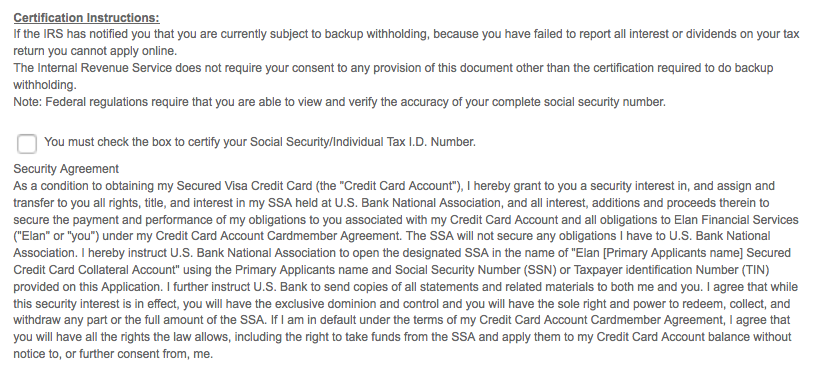This screenshot has height=380, width=817.
Task: Check the Social Security certification checkbox
Action: click(27, 143)
